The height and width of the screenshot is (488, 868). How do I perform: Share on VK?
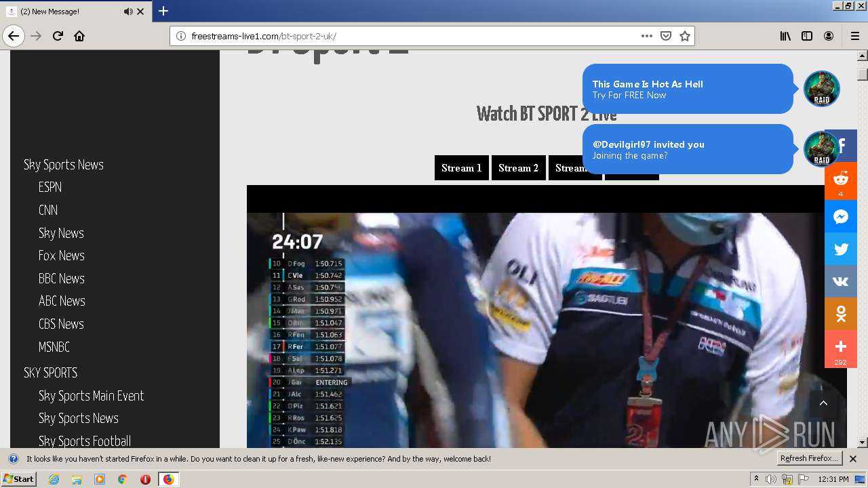(x=841, y=281)
